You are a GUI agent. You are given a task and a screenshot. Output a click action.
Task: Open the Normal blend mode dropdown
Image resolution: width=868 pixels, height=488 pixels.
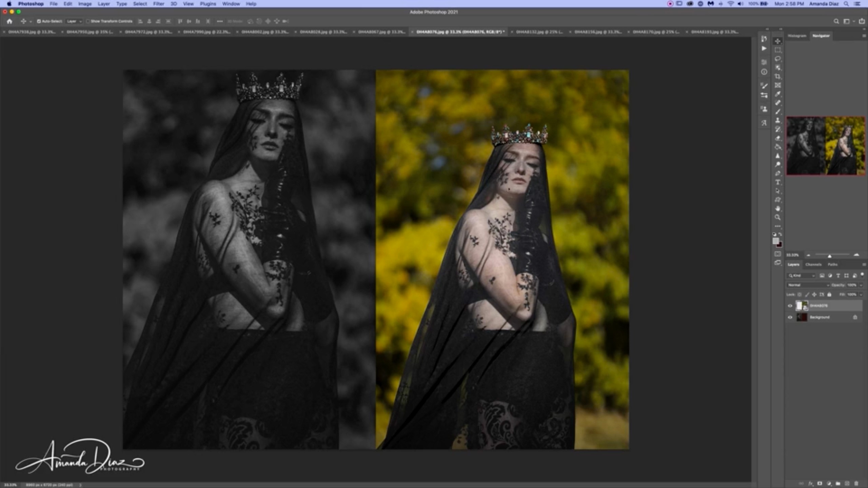[808, 285]
